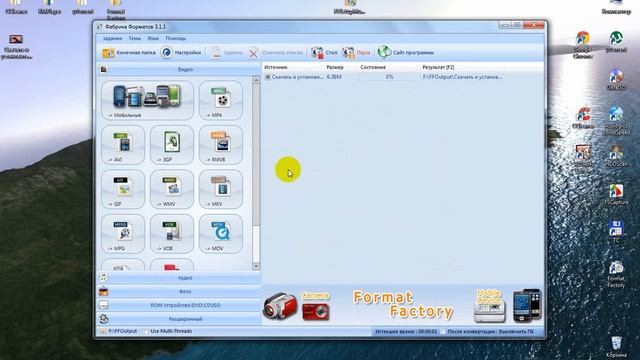
Task: Click the Стоп toolbar button
Action: pos(324,53)
